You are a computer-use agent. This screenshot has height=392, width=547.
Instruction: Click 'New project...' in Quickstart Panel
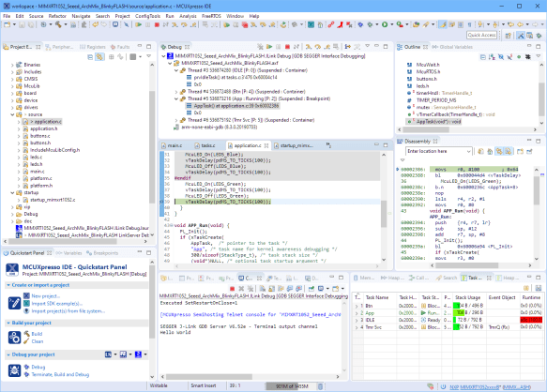[46, 296]
